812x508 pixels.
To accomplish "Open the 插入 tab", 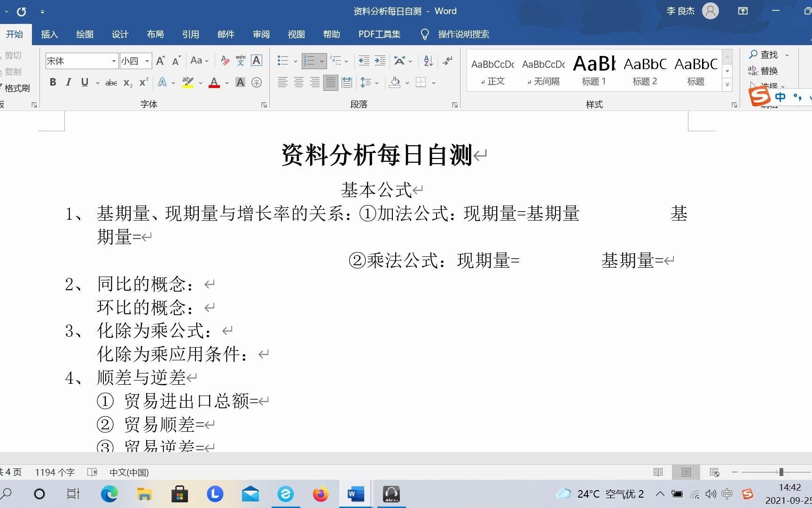I will (x=49, y=34).
